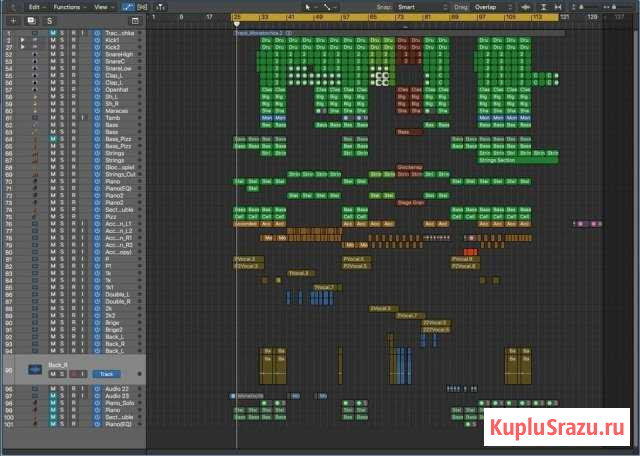Screen dimensions: 640x456
Task: Toggle power on the Maracas track
Action: pos(97,111)
